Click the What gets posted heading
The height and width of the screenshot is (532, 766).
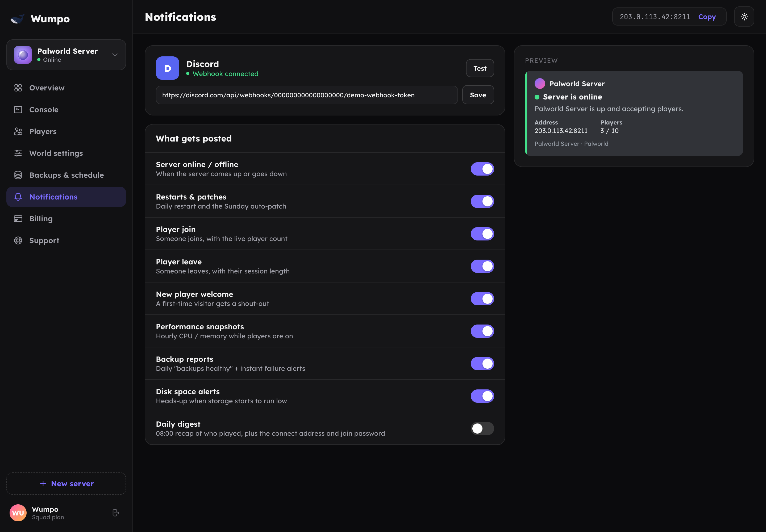point(194,139)
